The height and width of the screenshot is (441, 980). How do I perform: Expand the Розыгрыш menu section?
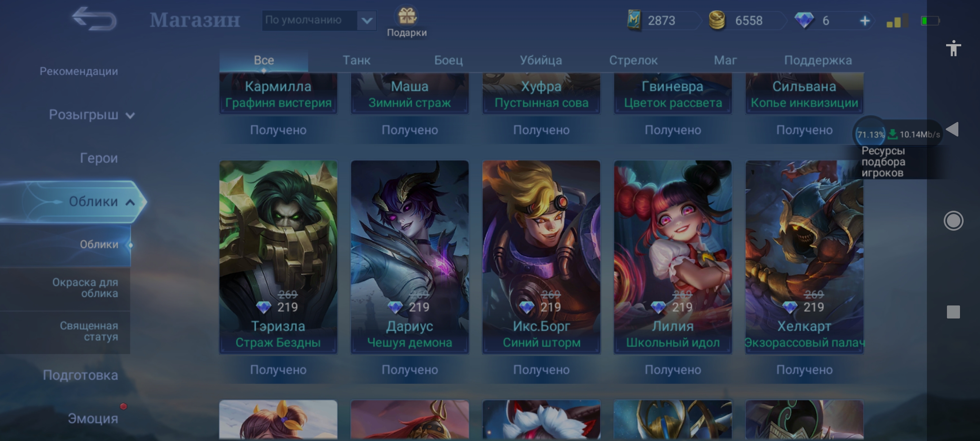click(91, 115)
